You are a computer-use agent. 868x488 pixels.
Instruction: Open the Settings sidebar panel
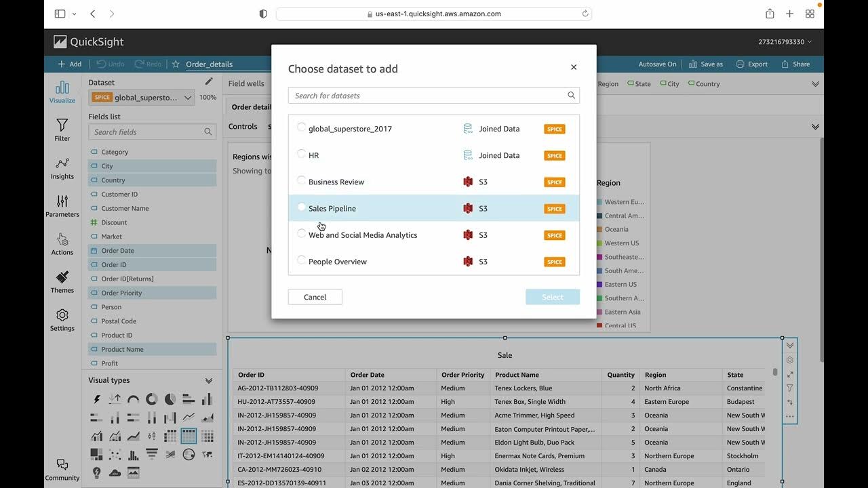tap(62, 320)
